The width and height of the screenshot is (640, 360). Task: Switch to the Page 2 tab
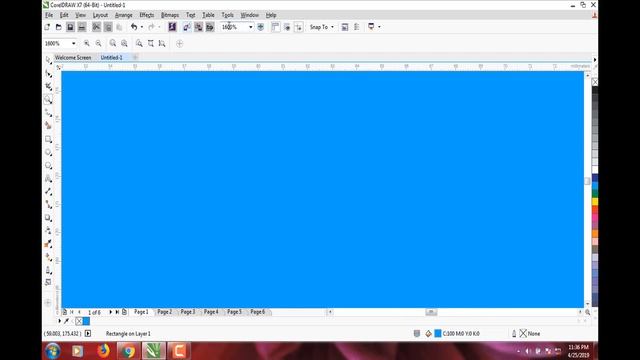click(x=164, y=312)
